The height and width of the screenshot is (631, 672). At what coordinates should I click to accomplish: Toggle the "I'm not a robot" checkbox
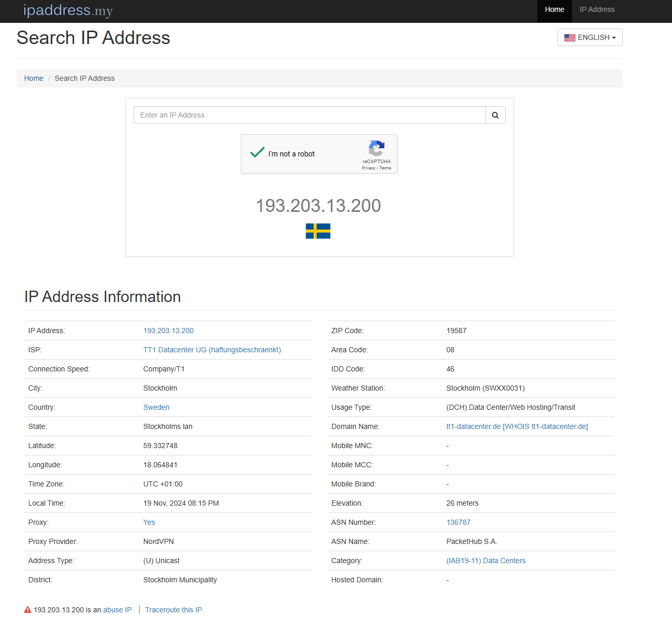[258, 153]
